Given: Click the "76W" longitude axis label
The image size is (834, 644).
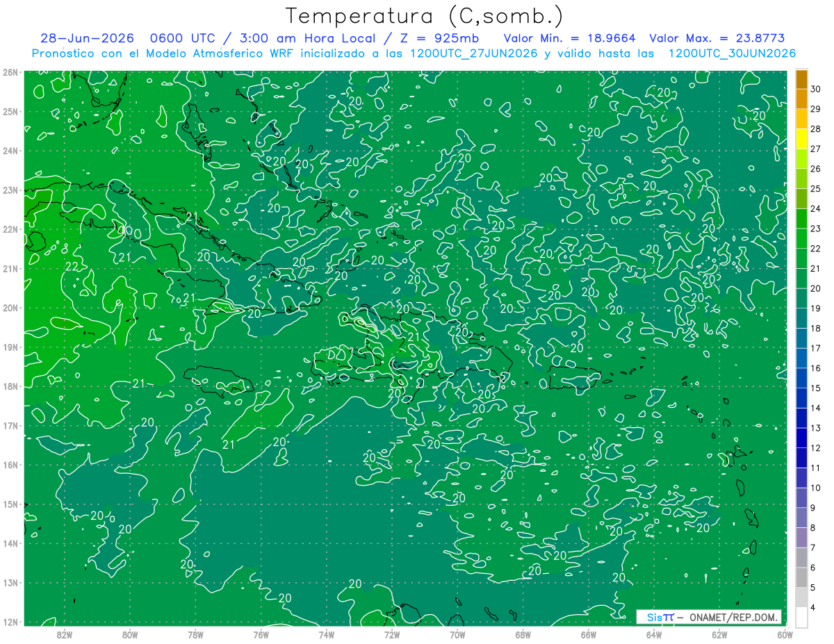Looking at the screenshot, I should (x=261, y=634).
